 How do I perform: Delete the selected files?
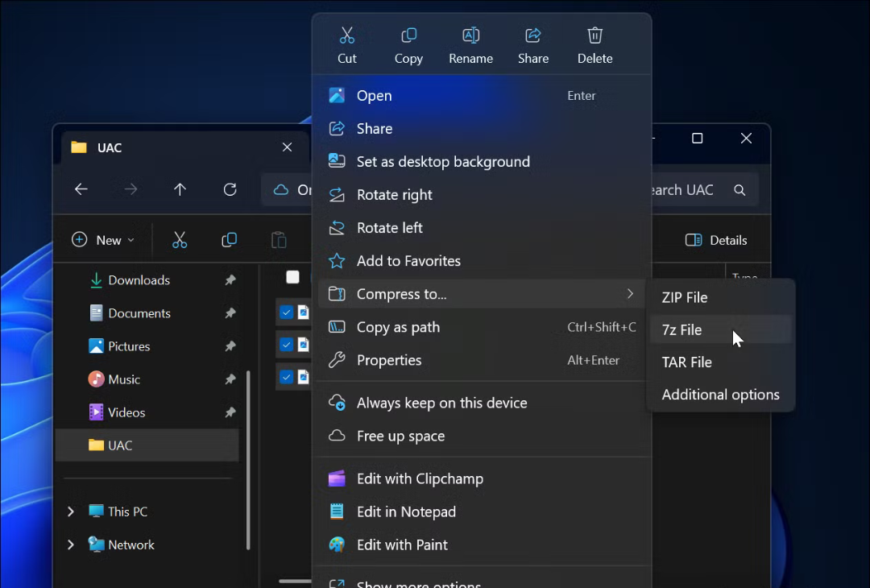(x=594, y=43)
